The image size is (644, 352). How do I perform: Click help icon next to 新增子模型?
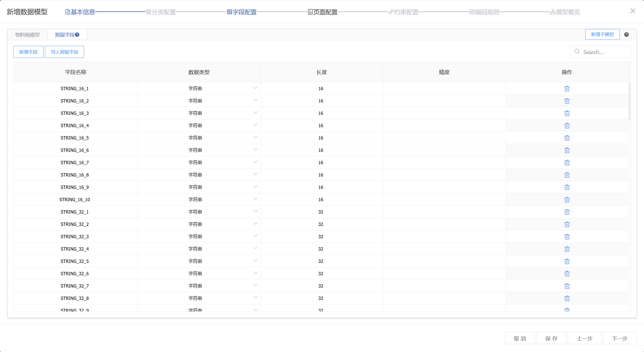[626, 35]
